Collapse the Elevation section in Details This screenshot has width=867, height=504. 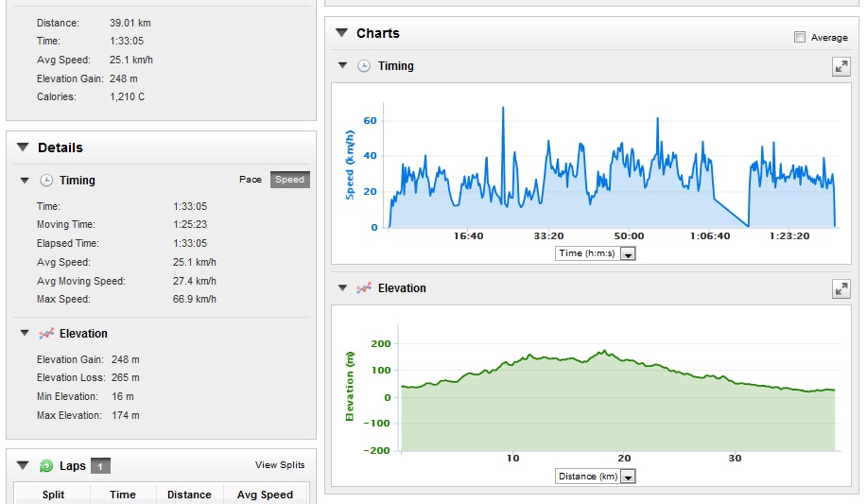point(25,333)
